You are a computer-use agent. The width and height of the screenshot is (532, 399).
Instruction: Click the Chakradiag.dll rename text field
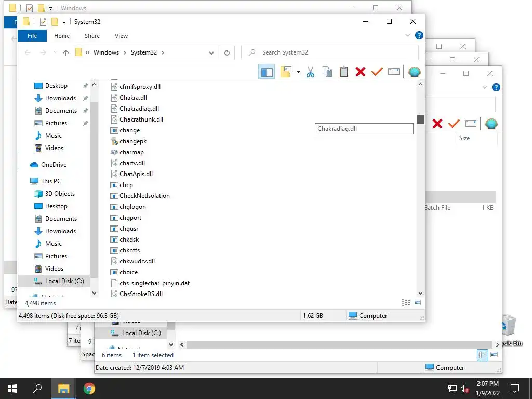pos(364,129)
